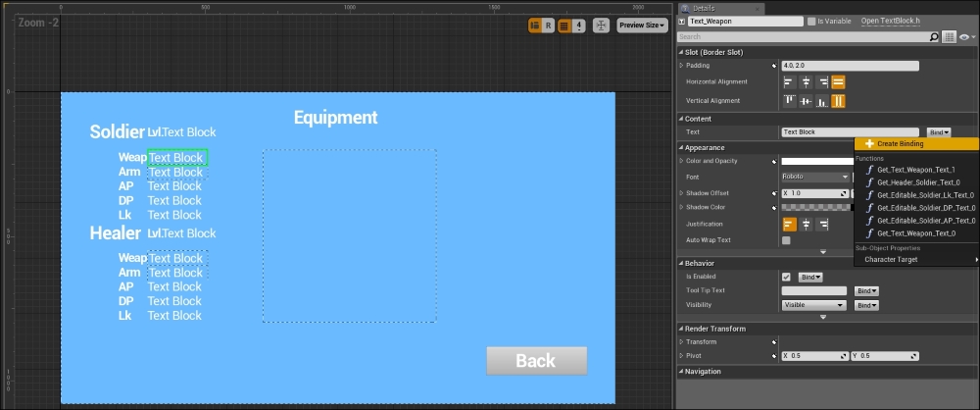980x410 pixels.
Task: Open the Visibility Visible combo box
Action: [813, 305]
